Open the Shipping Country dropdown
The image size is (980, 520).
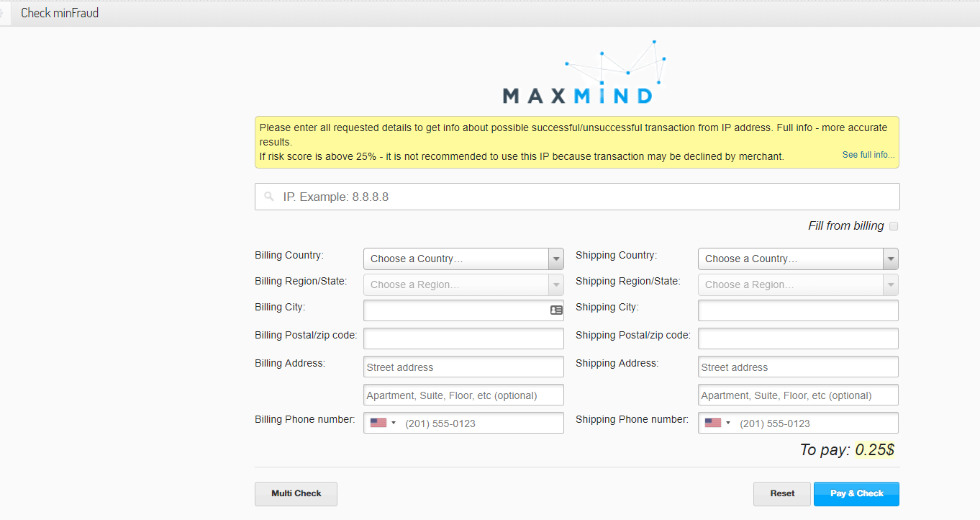click(x=797, y=259)
